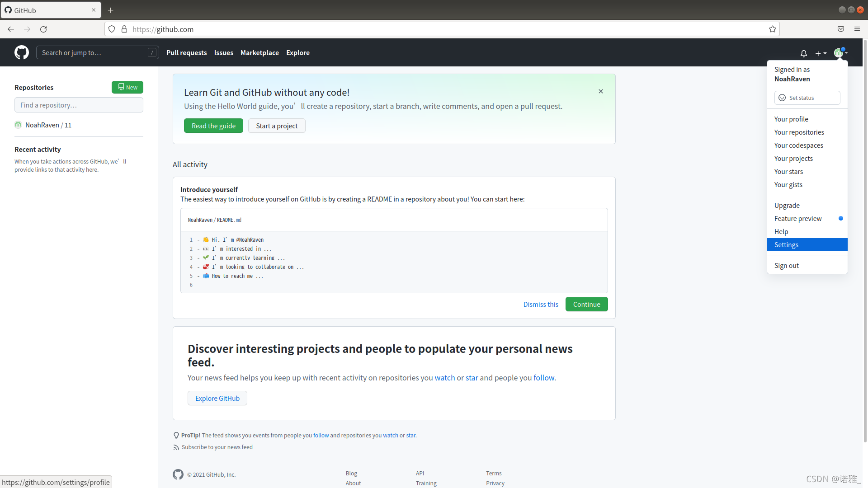Viewport: 868px width, 488px height.
Task: Click the Subscribe to your news feed link
Action: coord(217,447)
